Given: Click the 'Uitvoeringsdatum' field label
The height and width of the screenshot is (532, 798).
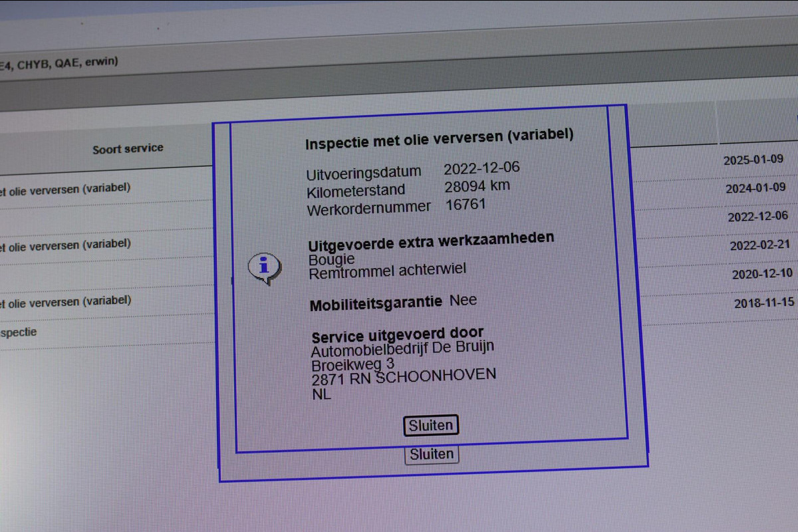Looking at the screenshot, I should [364, 173].
